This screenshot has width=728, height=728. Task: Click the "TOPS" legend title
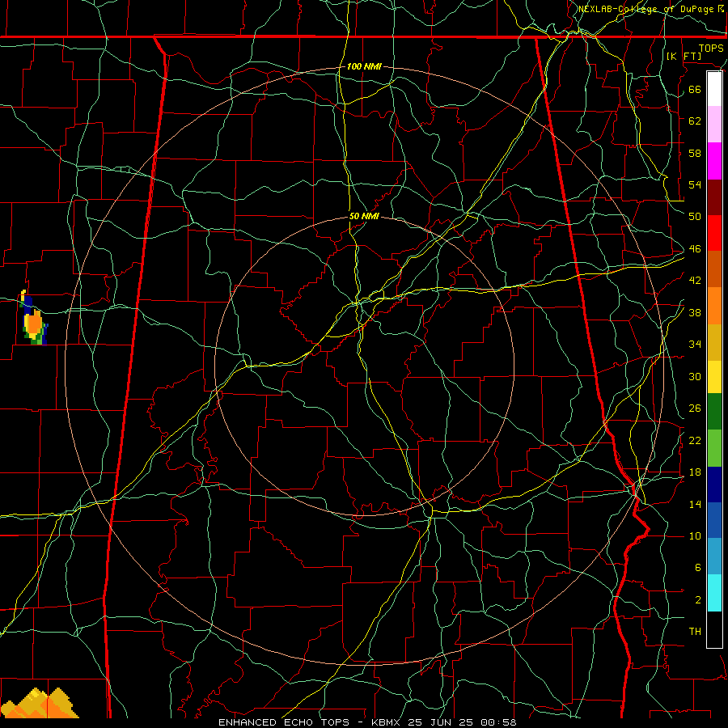pyautogui.click(x=711, y=48)
